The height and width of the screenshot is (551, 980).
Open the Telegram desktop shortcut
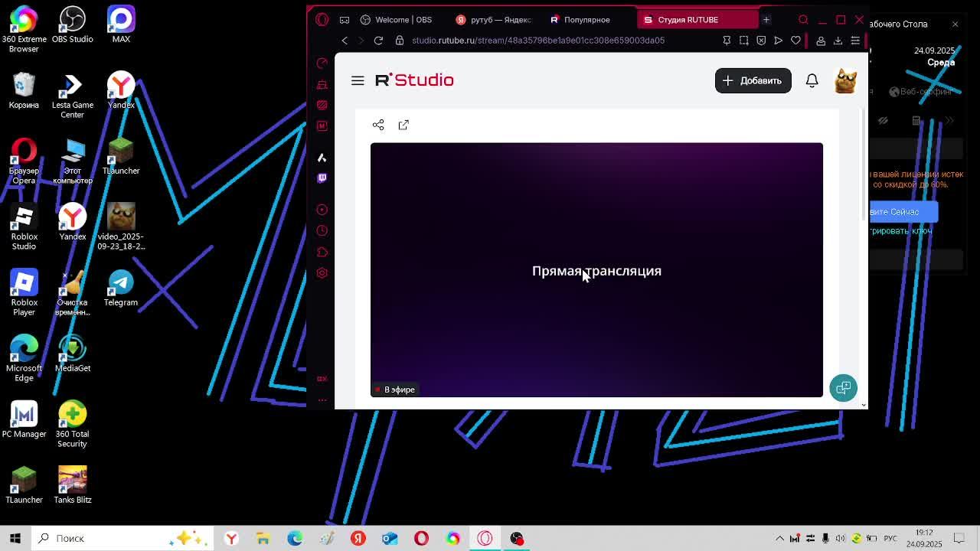pyautogui.click(x=121, y=289)
